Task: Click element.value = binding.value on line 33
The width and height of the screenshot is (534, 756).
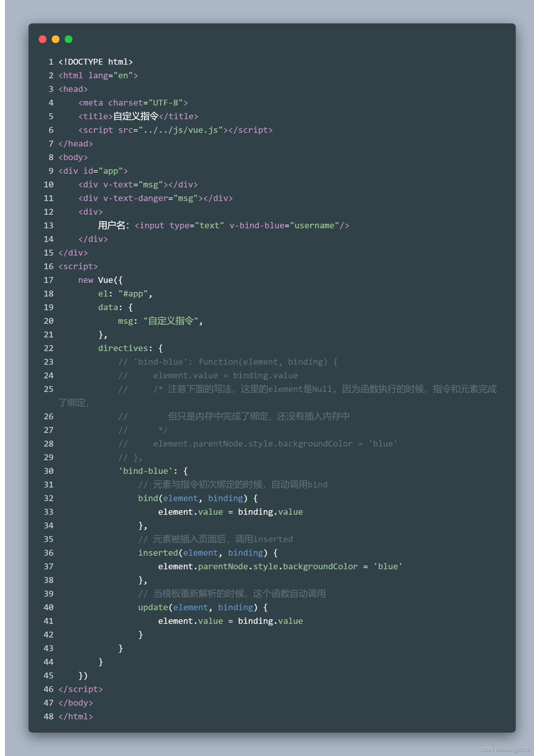Action: (x=230, y=512)
